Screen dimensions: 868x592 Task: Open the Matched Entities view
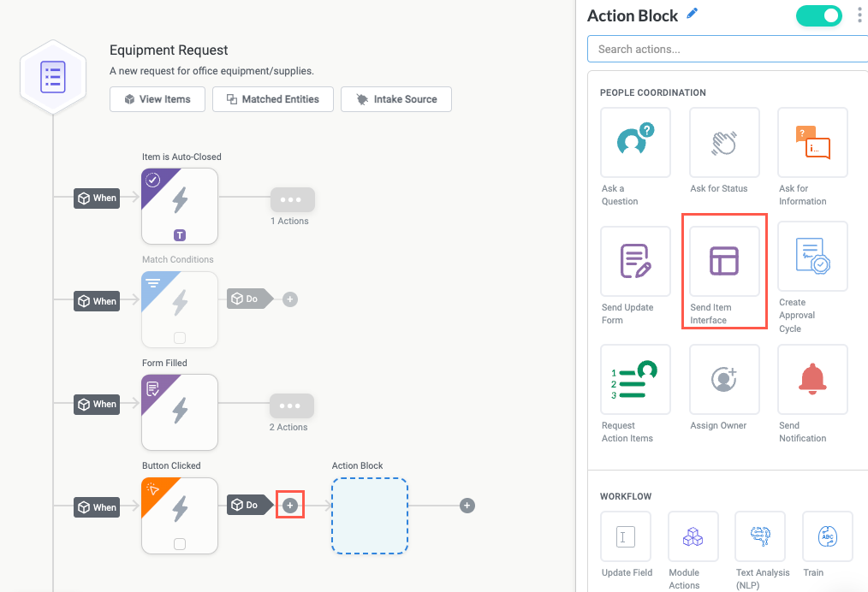272,98
